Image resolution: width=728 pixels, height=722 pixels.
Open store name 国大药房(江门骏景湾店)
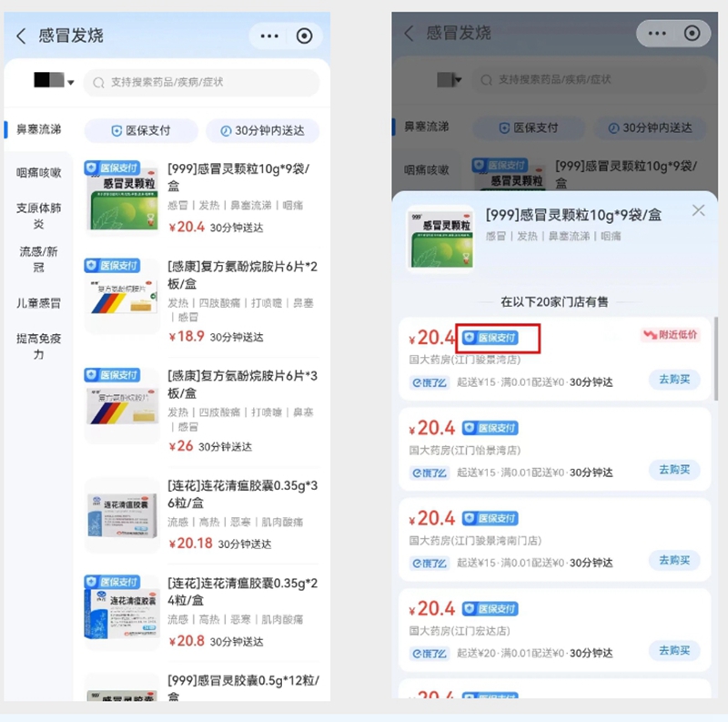coord(465,360)
